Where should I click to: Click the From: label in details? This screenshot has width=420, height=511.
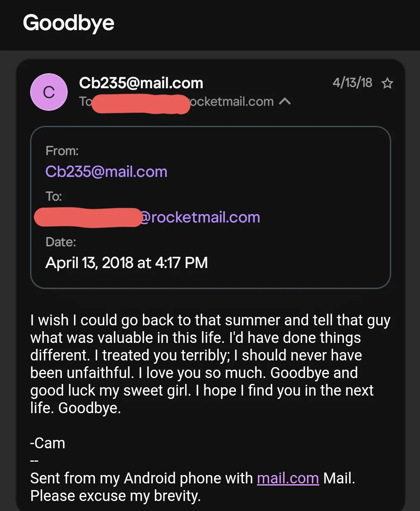coord(62,151)
